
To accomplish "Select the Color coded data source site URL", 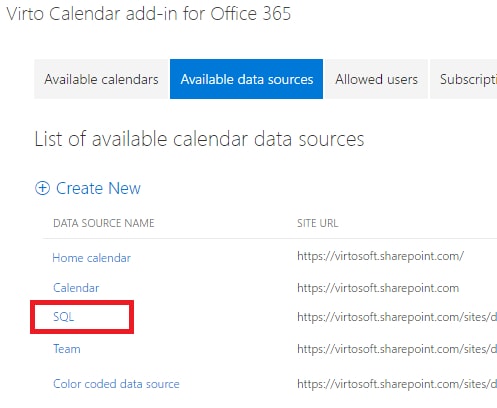I will pyautogui.click(x=397, y=384).
